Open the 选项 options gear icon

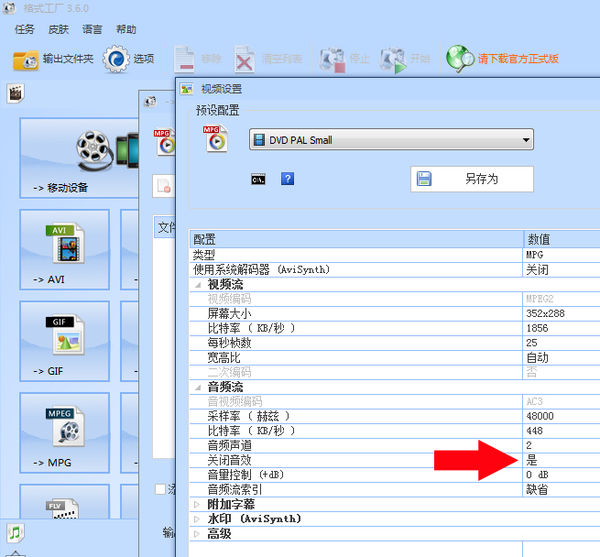[116, 59]
